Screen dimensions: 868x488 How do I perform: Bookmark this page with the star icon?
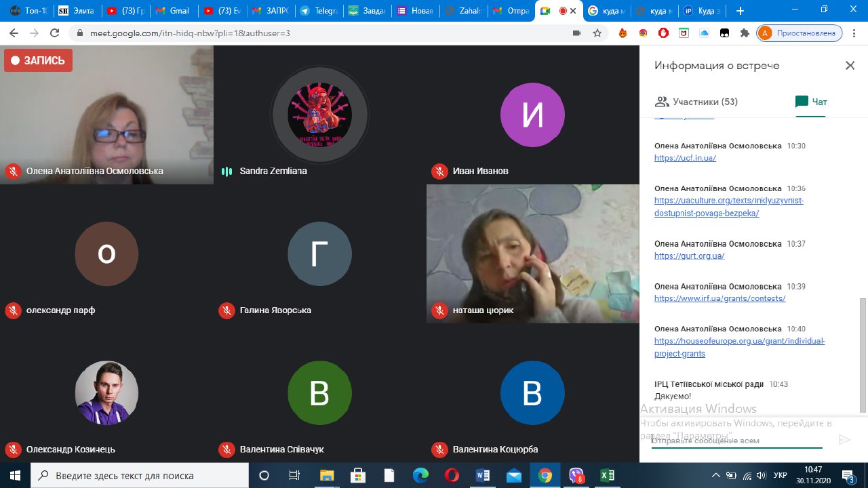click(x=597, y=33)
